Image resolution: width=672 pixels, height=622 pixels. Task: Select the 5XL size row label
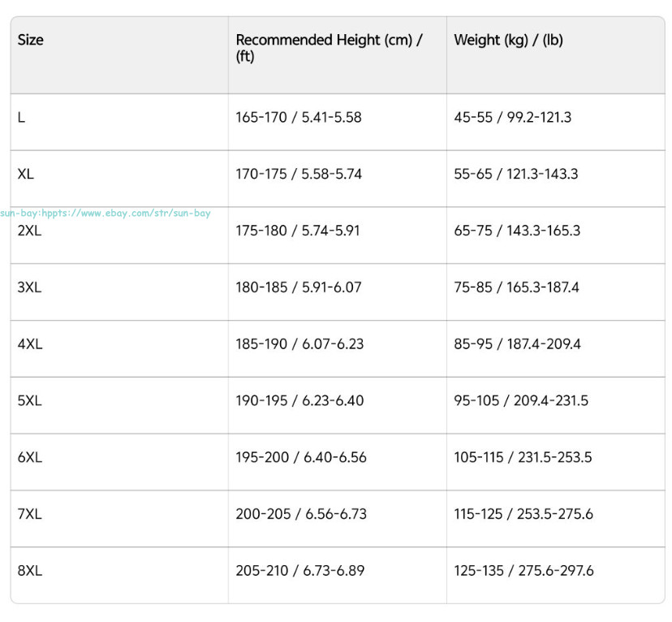click(29, 401)
